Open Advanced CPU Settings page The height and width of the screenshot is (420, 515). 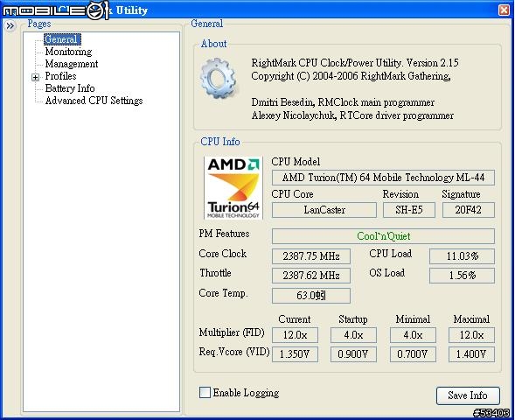[x=94, y=101]
